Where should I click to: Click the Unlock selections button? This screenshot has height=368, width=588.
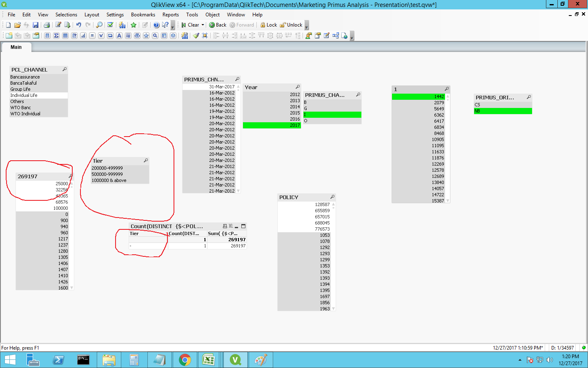click(291, 25)
